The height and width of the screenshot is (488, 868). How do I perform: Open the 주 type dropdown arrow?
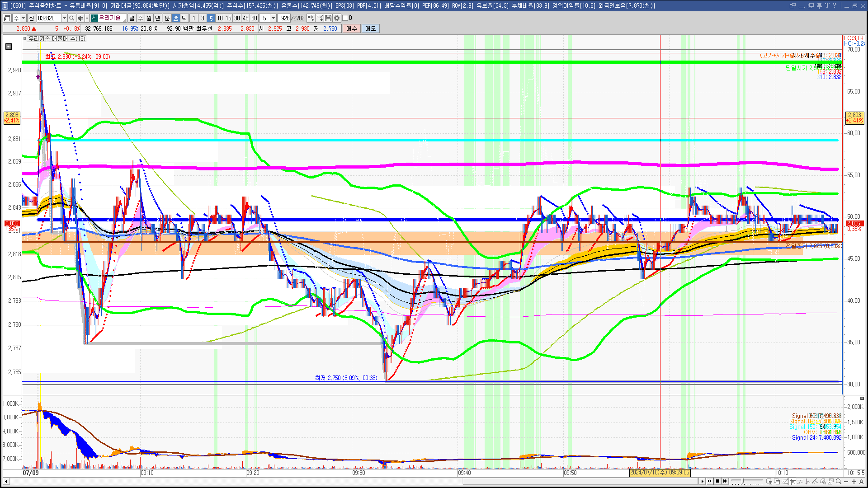pyautogui.click(x=23, y=18)
